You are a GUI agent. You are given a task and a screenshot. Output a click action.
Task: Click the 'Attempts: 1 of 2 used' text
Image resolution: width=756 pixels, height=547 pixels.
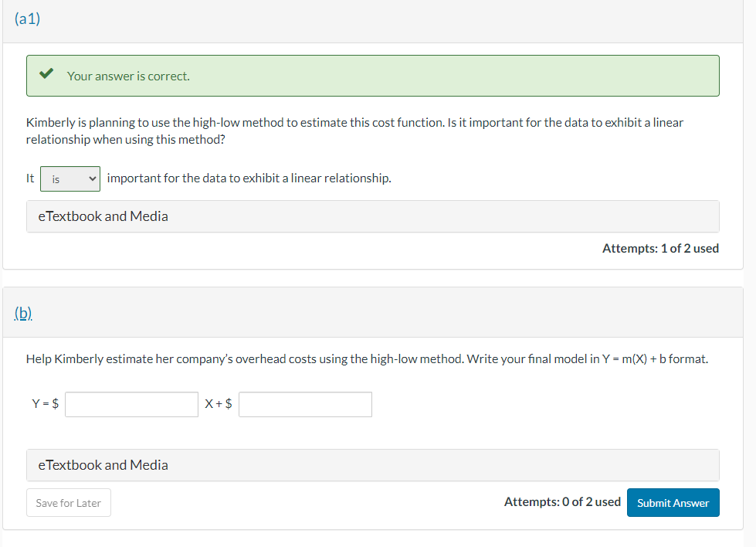point(660,249)
